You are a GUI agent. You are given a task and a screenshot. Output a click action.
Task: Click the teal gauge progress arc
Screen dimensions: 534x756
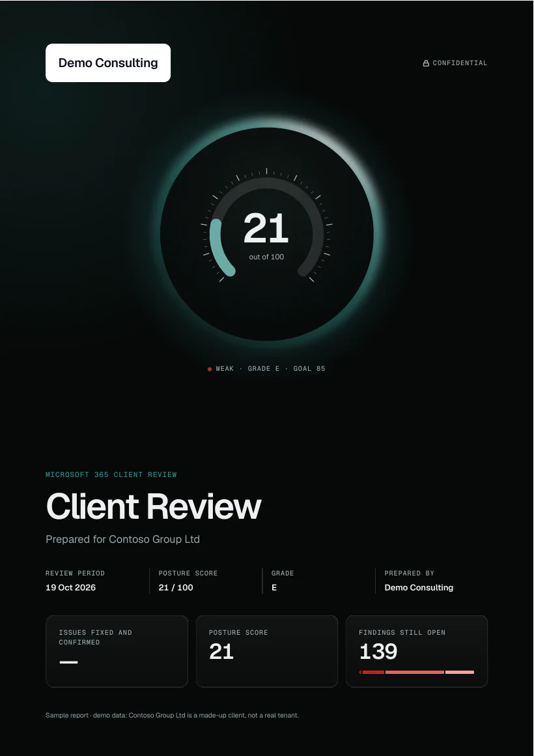click(x=218, y=248)
